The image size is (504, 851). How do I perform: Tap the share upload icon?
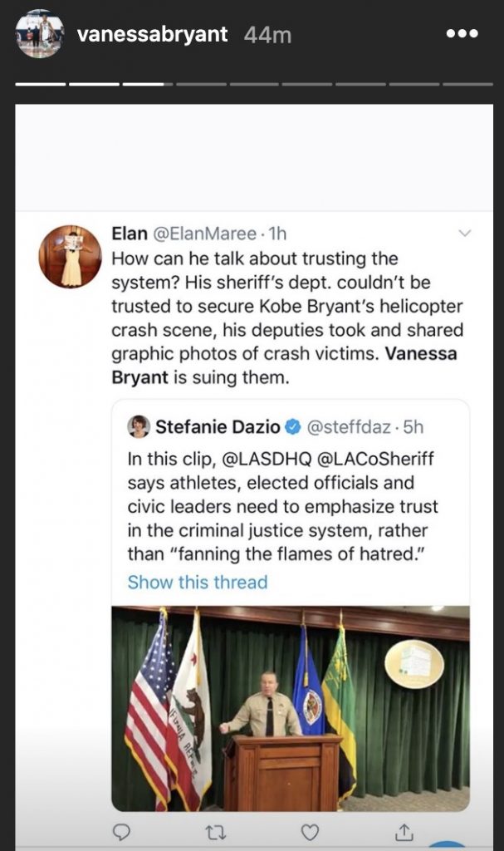click(404, 832)
